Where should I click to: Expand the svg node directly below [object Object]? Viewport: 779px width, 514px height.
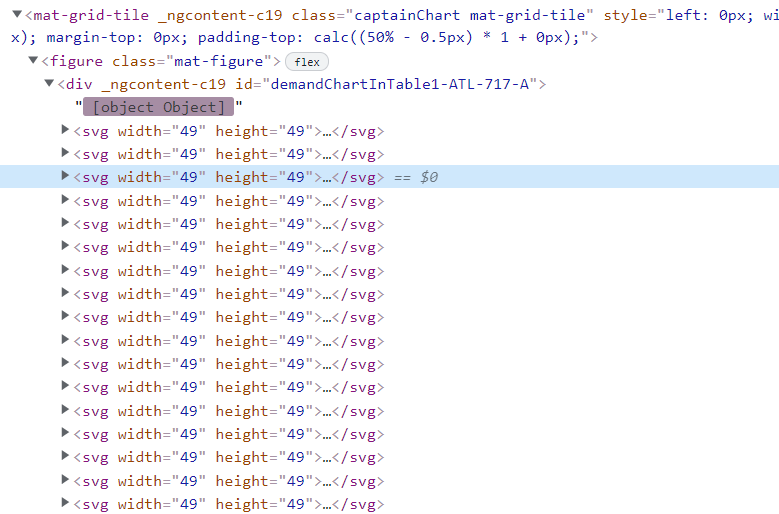point(65,130)
